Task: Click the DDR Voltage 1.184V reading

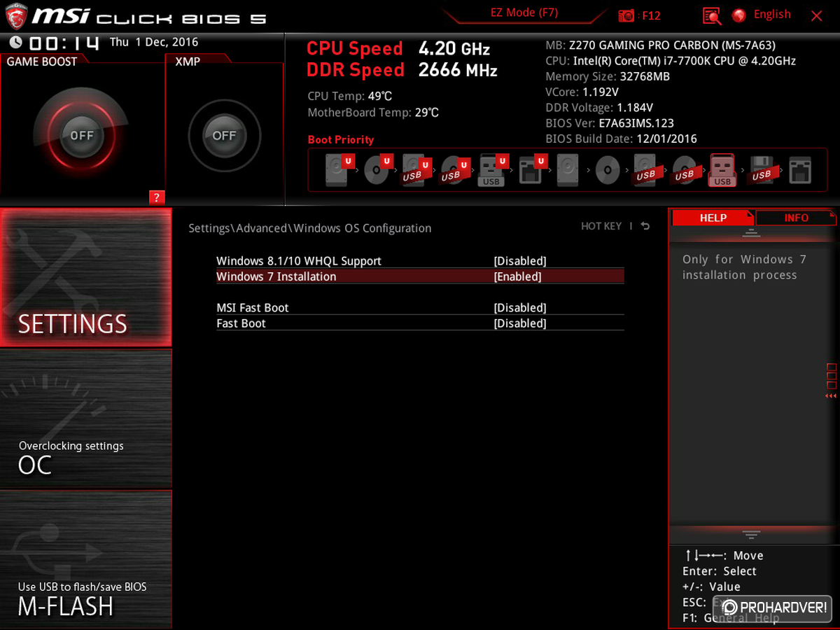Action: [x=599, y=108]
